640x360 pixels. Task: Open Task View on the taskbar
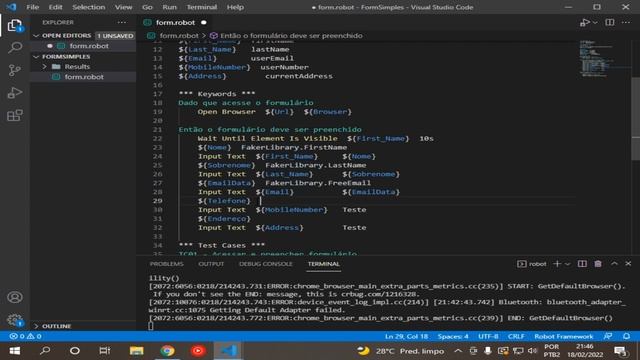click(x=104, y=351)
